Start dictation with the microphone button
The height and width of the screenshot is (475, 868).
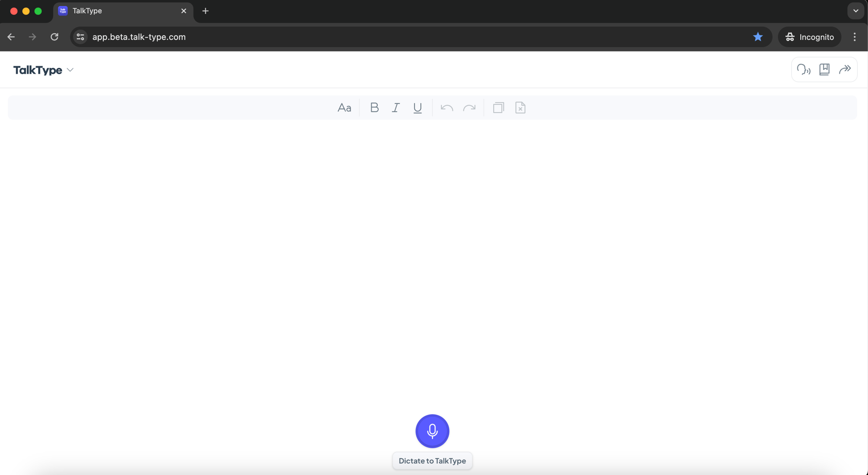[x=432, y=431]
